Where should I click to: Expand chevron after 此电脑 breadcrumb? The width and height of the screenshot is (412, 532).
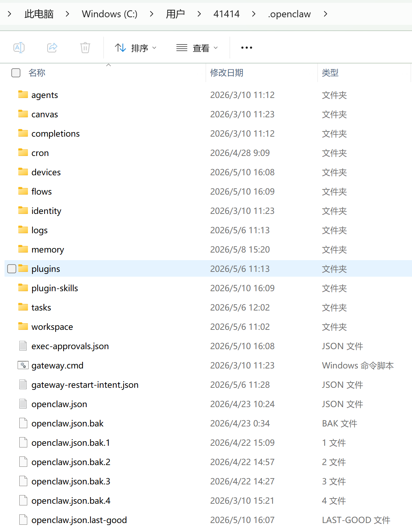pyautogui.click(x=67, y=14)
